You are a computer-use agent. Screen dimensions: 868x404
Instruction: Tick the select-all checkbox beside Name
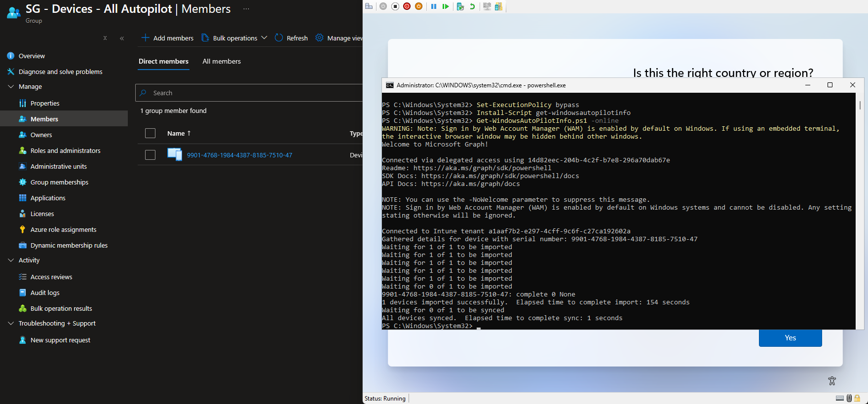point(151,133)
